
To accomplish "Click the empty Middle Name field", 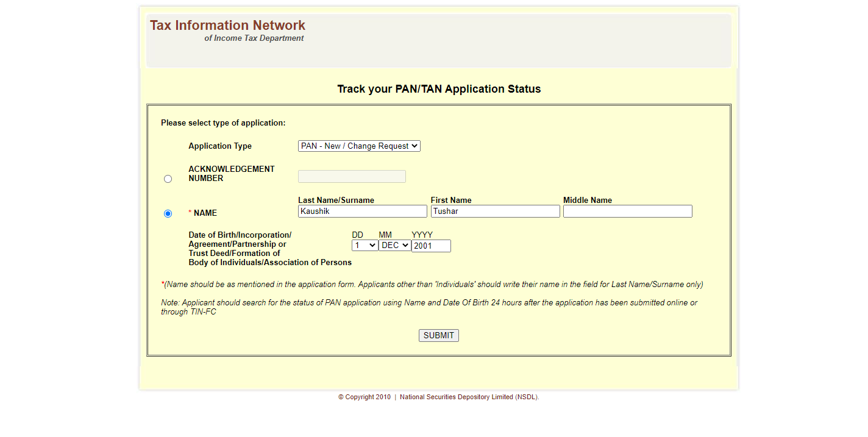I will pyautogui.click(x=627, y=211).
